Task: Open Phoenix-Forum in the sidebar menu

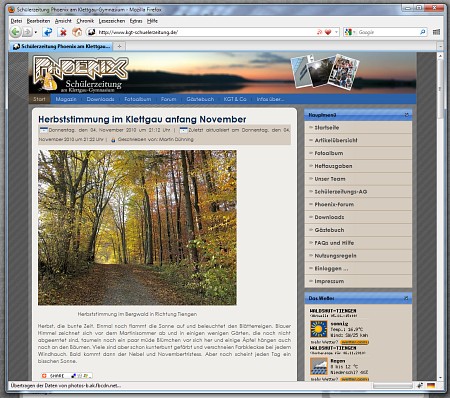Action: click(x=358, y=204)
